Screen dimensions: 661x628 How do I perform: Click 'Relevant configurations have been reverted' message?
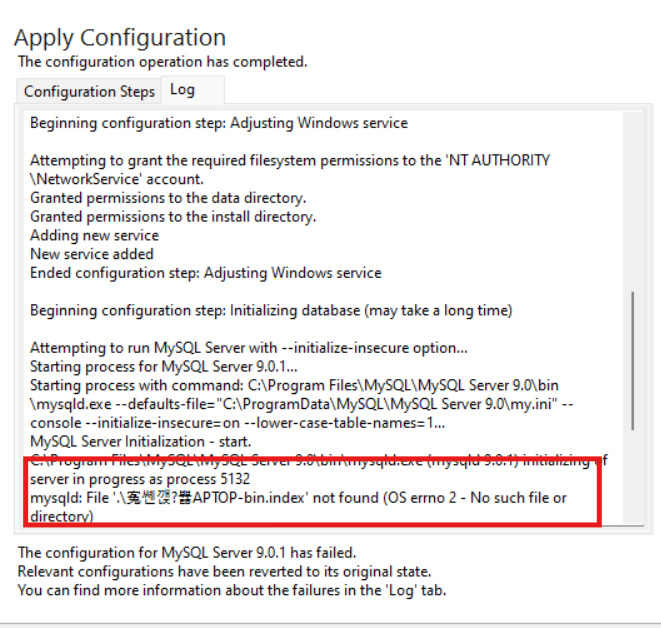pyautogui.click(x=224, y=572)
